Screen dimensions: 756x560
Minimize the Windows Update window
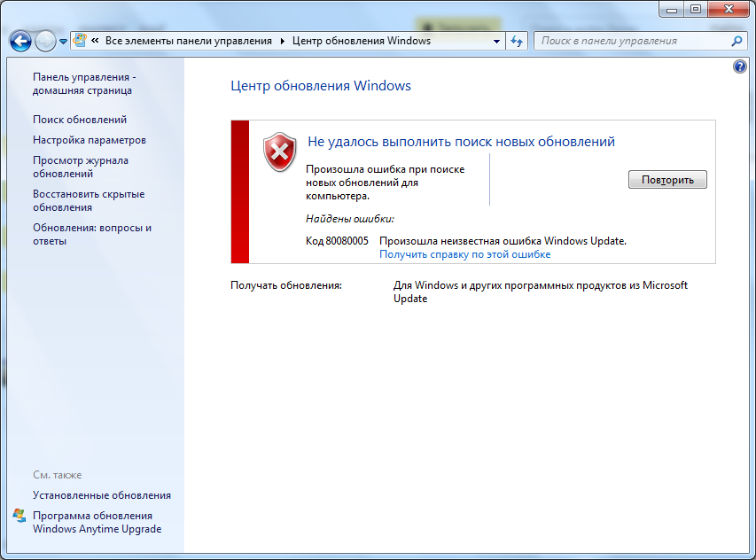tap(672, 9)
